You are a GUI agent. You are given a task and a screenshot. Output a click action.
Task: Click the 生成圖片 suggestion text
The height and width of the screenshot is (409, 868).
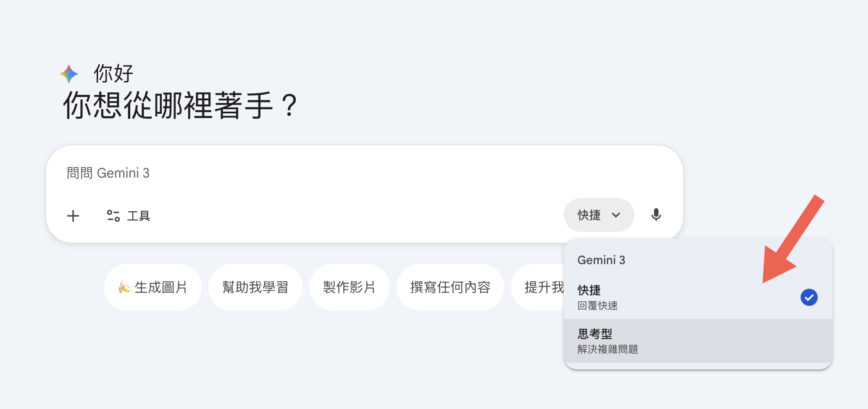(x=161, y=287)
